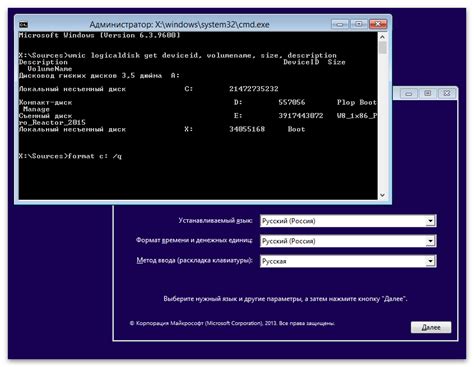Click the cmd vertical scrollbar thumb

382,48
